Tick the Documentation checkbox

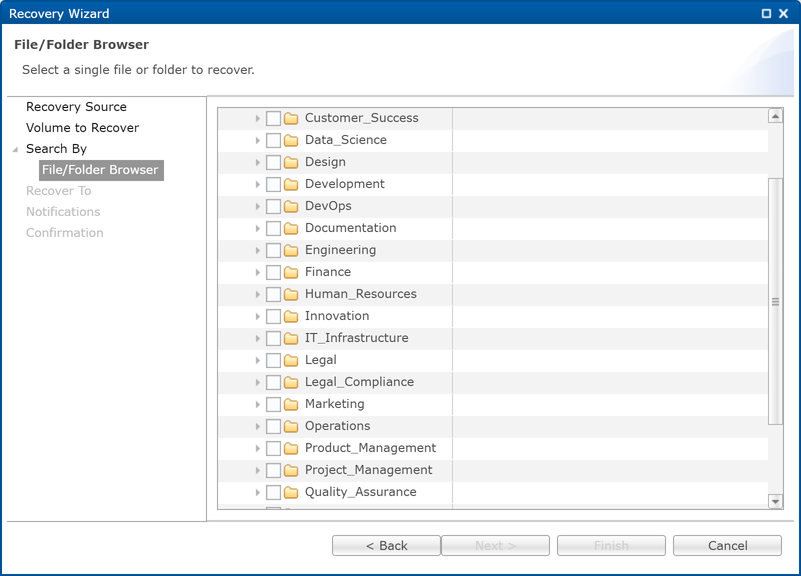point(273,228)
